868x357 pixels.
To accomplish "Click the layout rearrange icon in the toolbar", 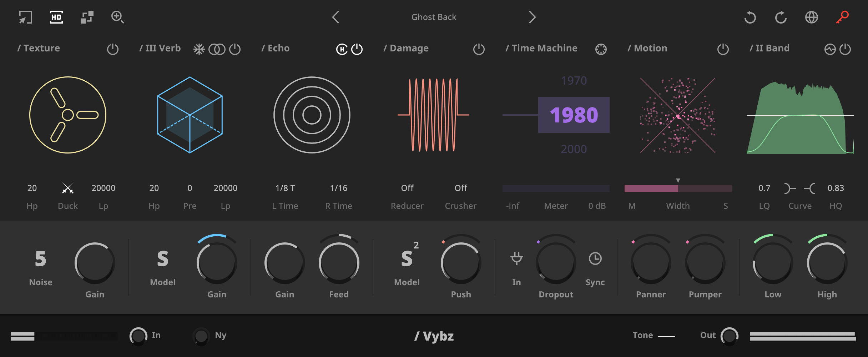I will (x=87, y=17).
